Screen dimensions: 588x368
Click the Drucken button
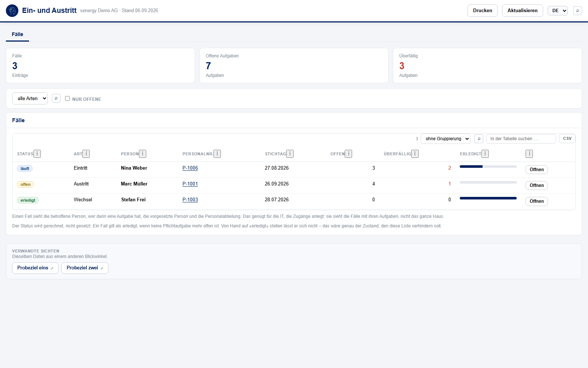click(483, 11)
